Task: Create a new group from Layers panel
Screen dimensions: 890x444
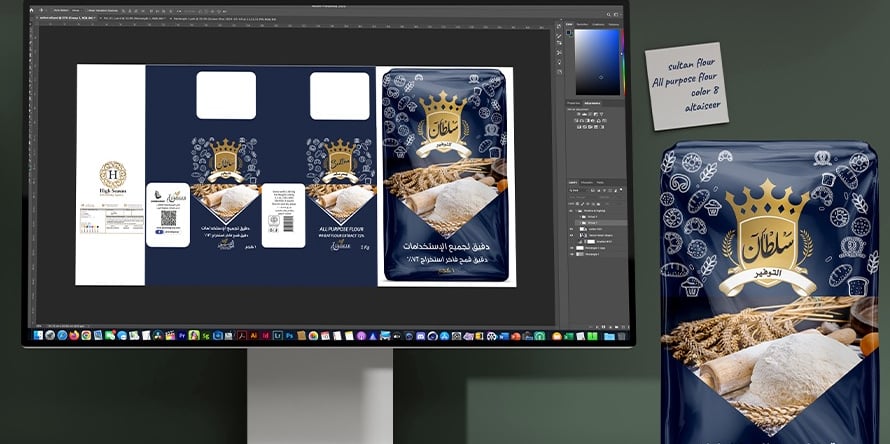Action: pos(616,327)
